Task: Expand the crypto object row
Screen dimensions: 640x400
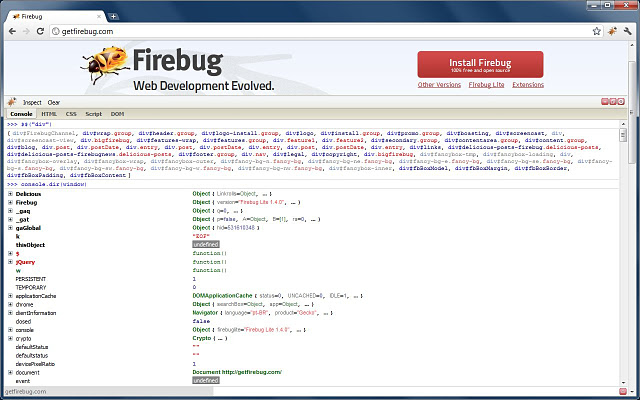Action: pos(10,338)
